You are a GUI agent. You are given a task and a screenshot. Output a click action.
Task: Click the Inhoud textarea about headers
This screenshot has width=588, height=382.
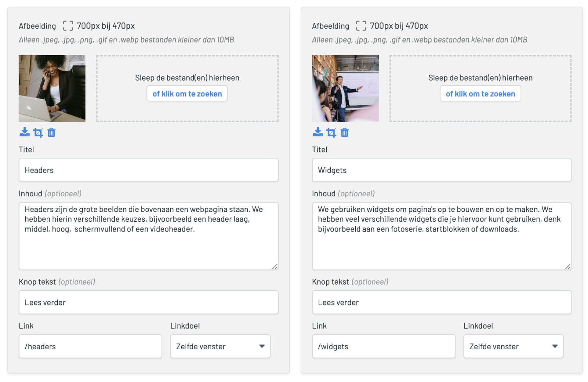coord(148,236)
